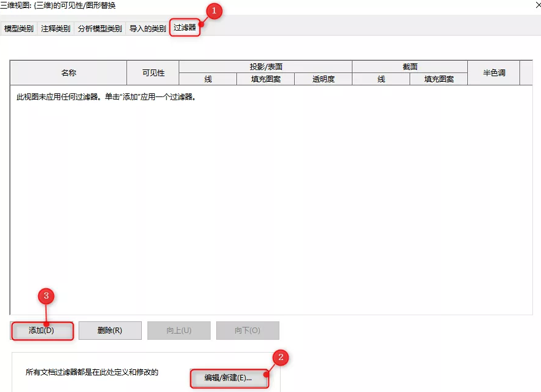Screen dimensions: 541x392
Task: Click the 透明度 column header
Action: pos(323,79)
